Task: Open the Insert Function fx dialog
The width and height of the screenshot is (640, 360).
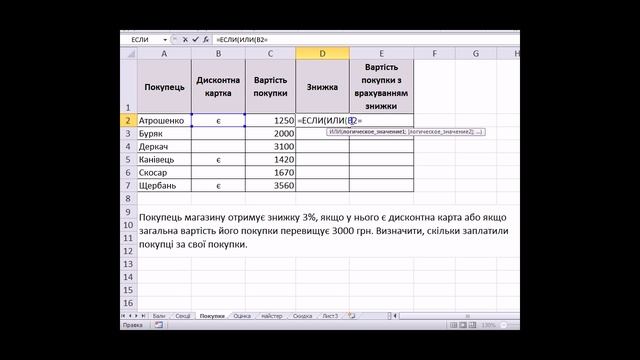Action: coord(206,40)
